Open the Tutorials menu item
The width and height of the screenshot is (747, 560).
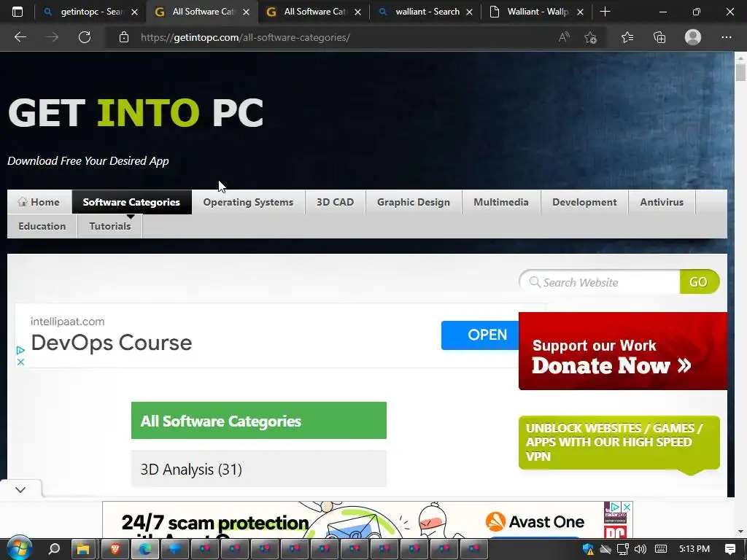(x=110, y=226)
